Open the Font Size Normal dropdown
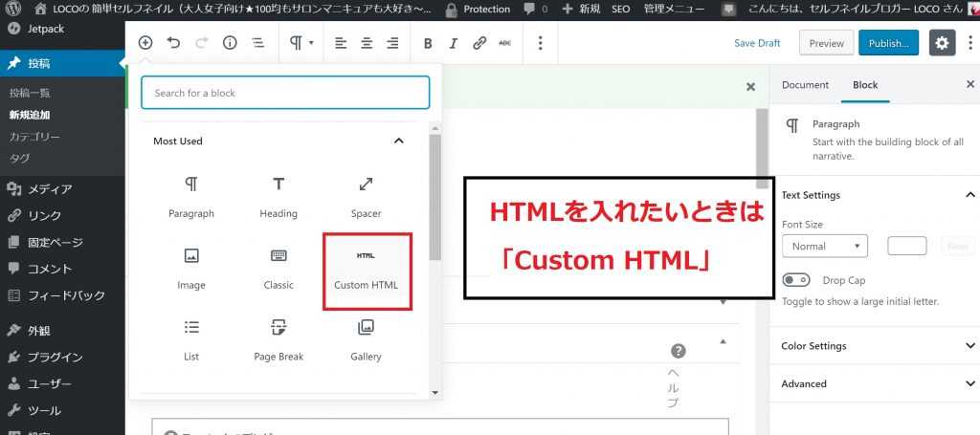Viewport: 980px width, 435px height. [824, 246]
